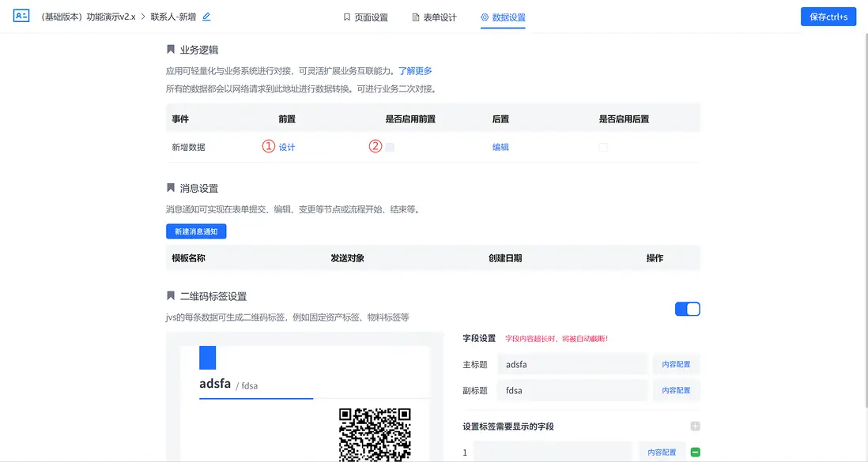
Task: Open the 了解更多 link
Action: pyautogui.click(x=415, y=71)
